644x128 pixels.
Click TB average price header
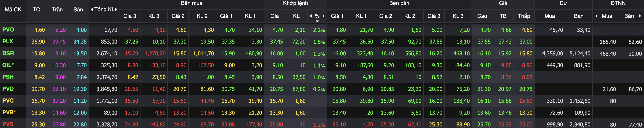503,16
